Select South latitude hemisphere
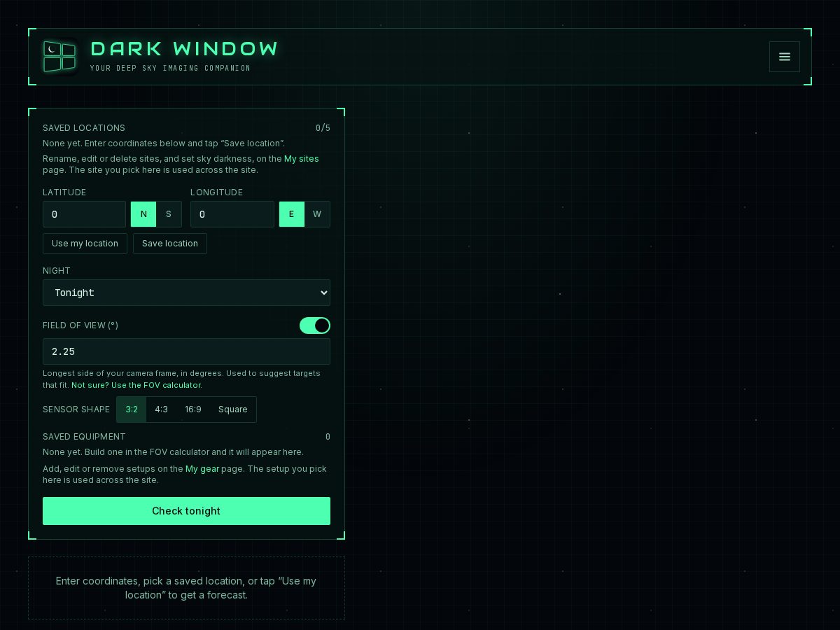The image size is (840, 630). (x=169, y=214)
